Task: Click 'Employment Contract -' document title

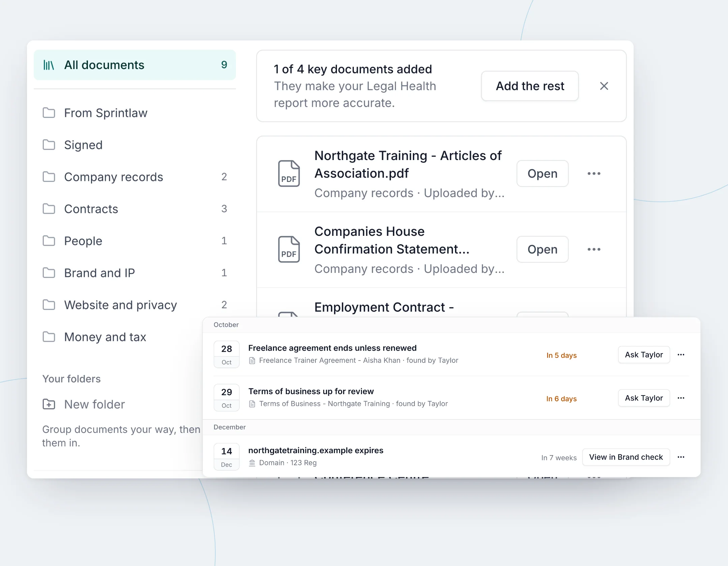Action: coord(384,307)
